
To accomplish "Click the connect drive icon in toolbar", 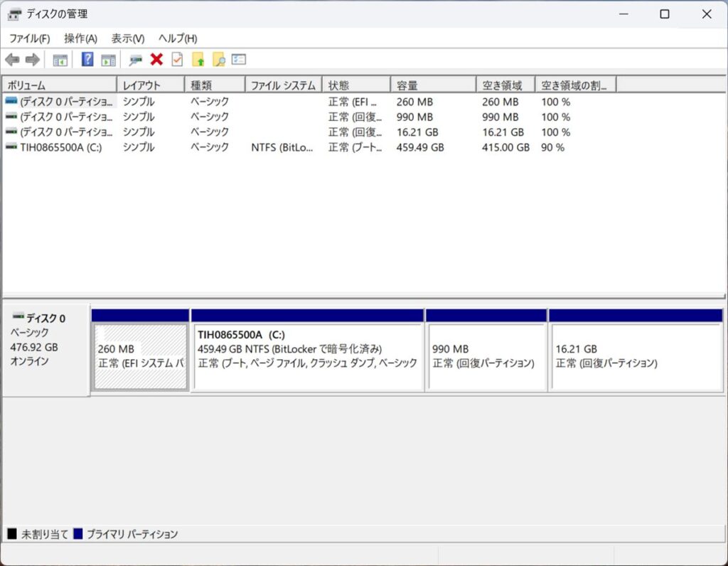I will point(136,60).
